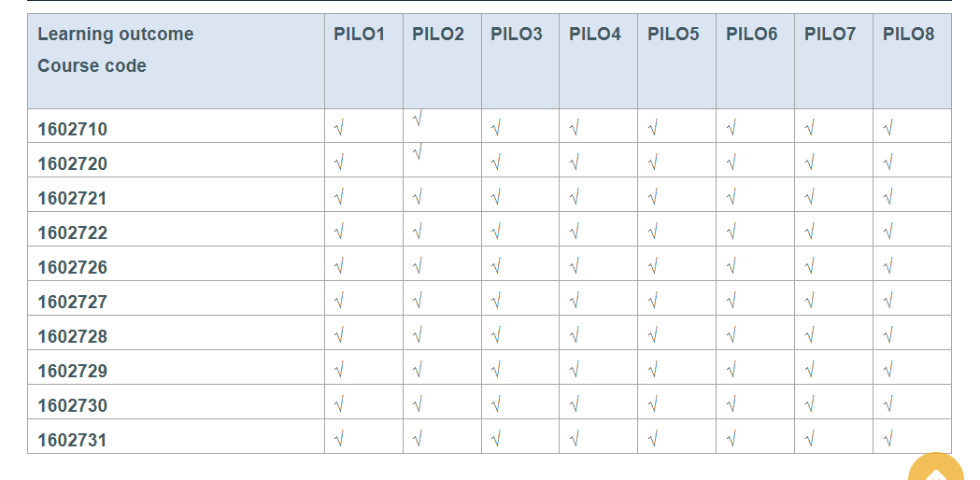980x480 pixels.
Task: Click the PILO5 checkmark in row 1602726
Action: [652, 265]
